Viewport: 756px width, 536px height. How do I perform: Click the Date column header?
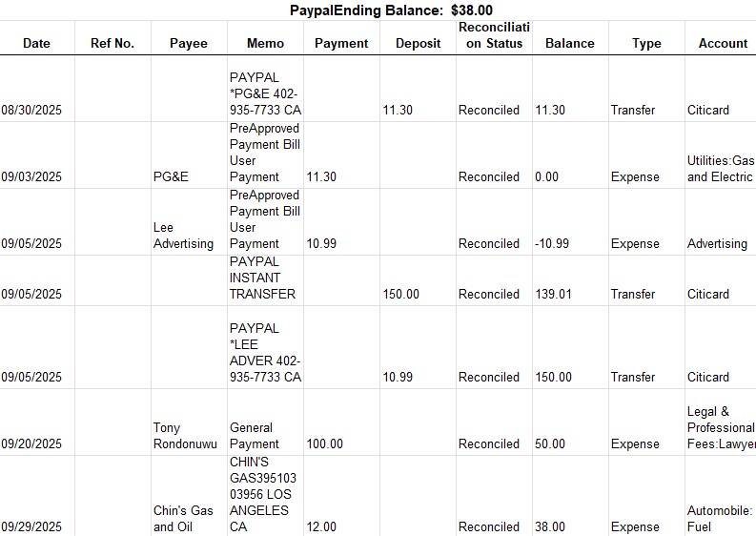[x=36, y=43]
